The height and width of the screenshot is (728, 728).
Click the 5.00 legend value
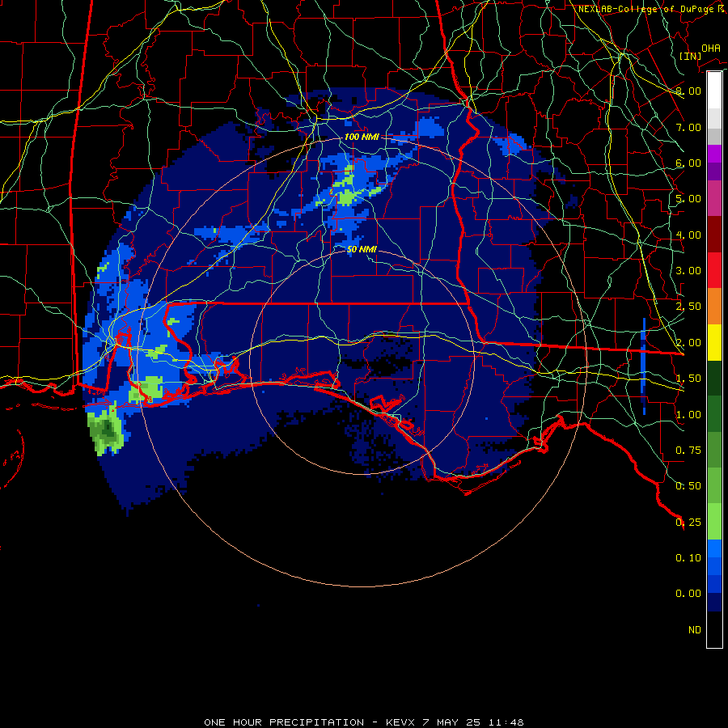click(x=688, y=199)
